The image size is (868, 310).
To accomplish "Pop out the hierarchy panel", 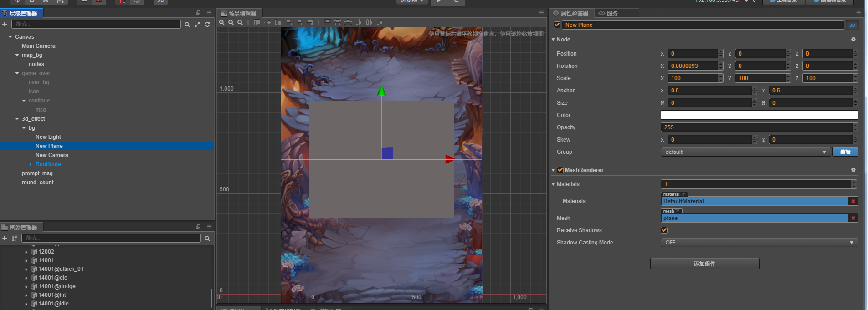I will click(x=198, y=13).
